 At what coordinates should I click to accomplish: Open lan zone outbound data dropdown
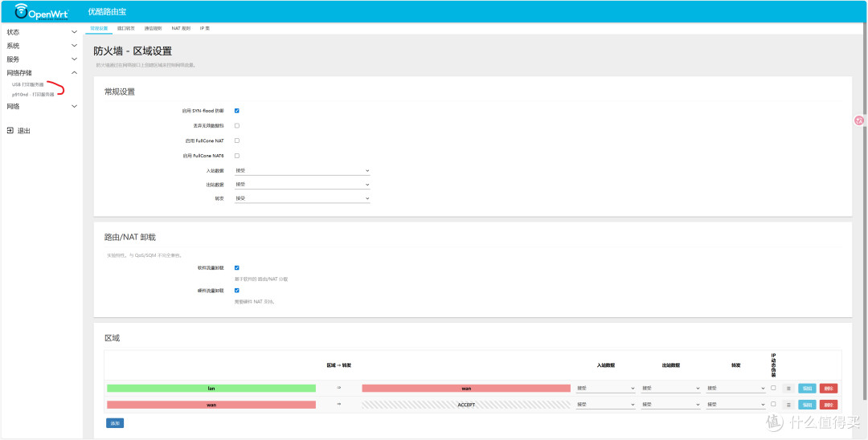pos(671,389)
